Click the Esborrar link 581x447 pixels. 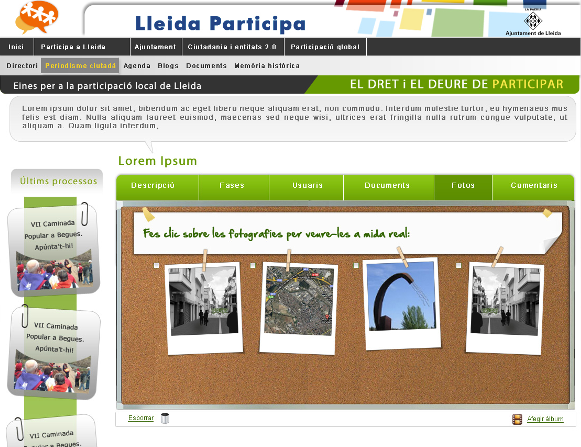tap(141, 418)
